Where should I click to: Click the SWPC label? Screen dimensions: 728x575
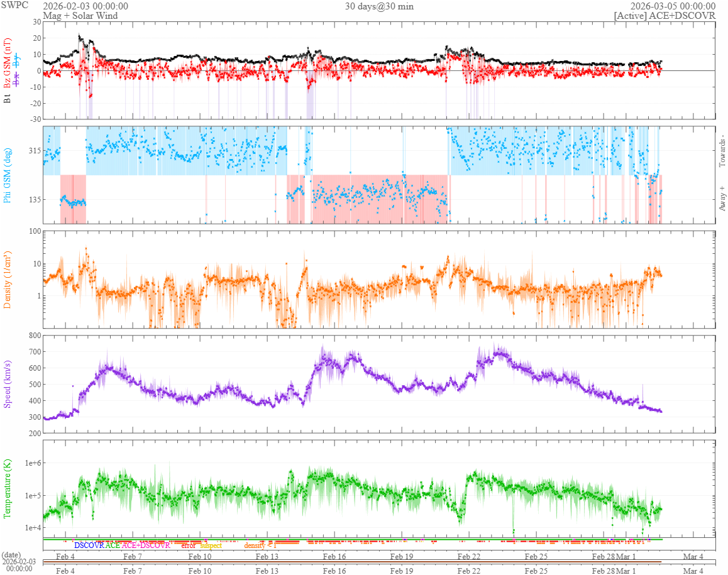click(14, 5)
